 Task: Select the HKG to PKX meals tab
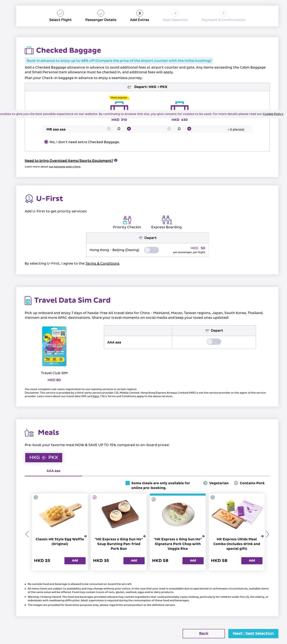[x=44, y=457]
